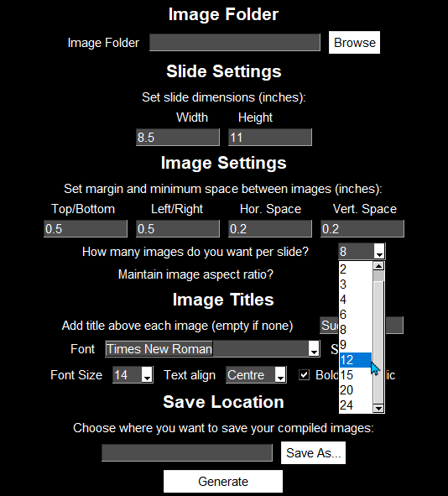Click the slide Height field showing 11
This screenshot has height=496, width=448.
[270, 138]
